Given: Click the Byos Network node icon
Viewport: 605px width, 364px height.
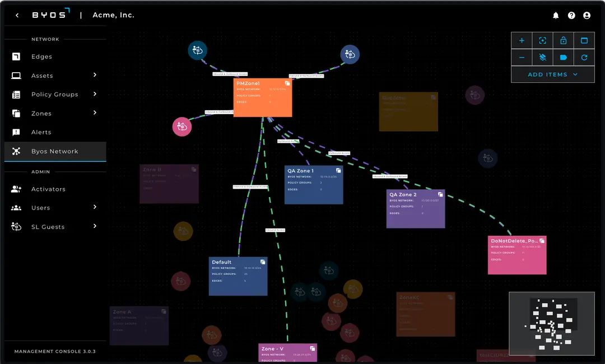Looking at the screenshot, I should tap(16, 151).
